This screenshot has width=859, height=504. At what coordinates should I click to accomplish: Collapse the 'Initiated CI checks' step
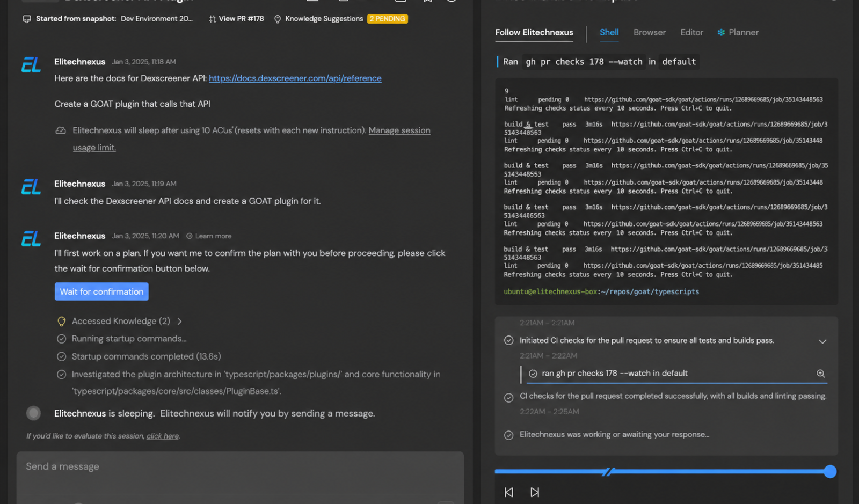(822, 341)
